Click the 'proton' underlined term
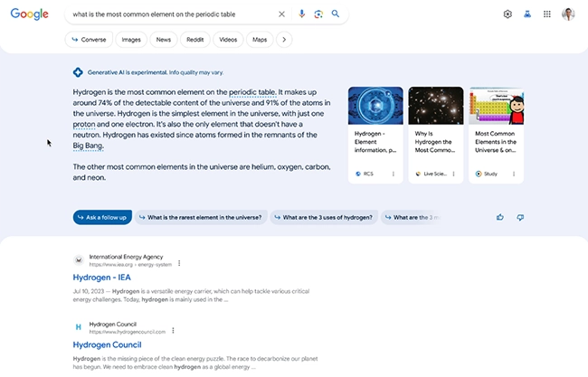 tap(84, 124)
